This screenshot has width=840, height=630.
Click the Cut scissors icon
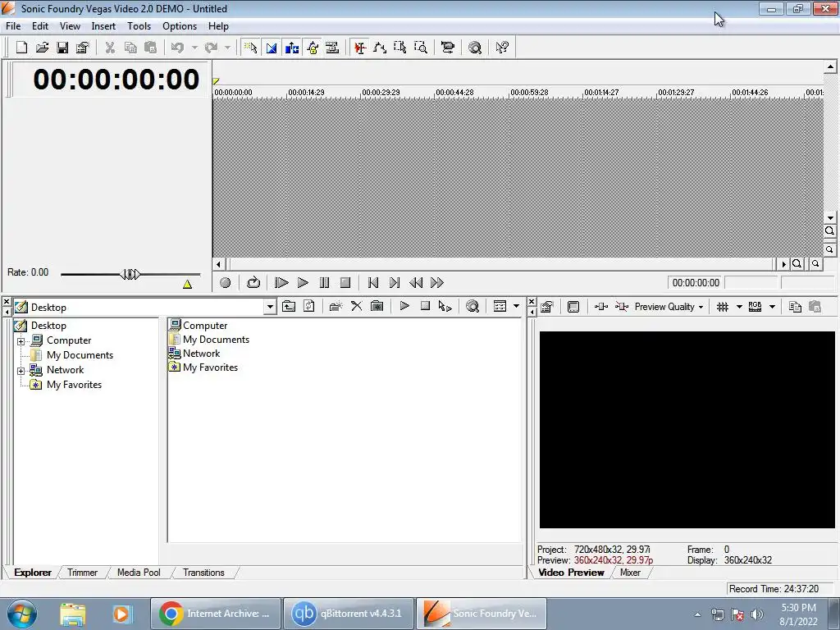pyautogui.click(x=110, y=48)
